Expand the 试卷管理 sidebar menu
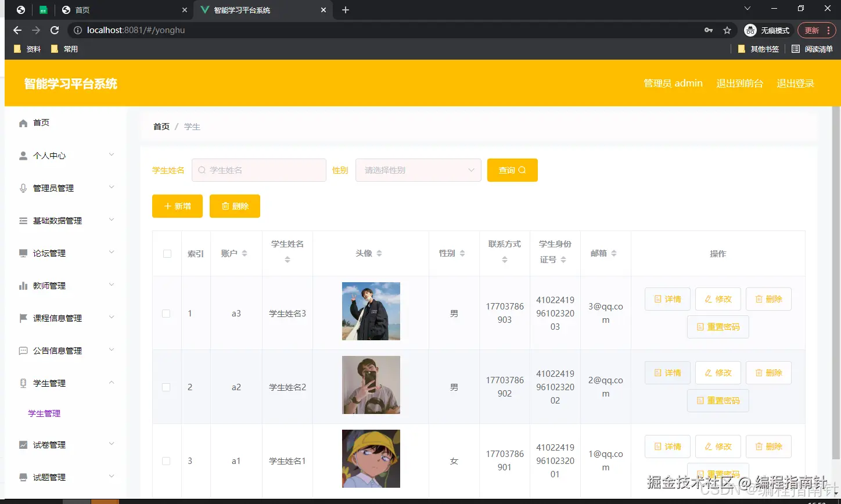Image resolution: width=841 pixels, height=504 pixels. pyautogui.click(x=112, y=444)
